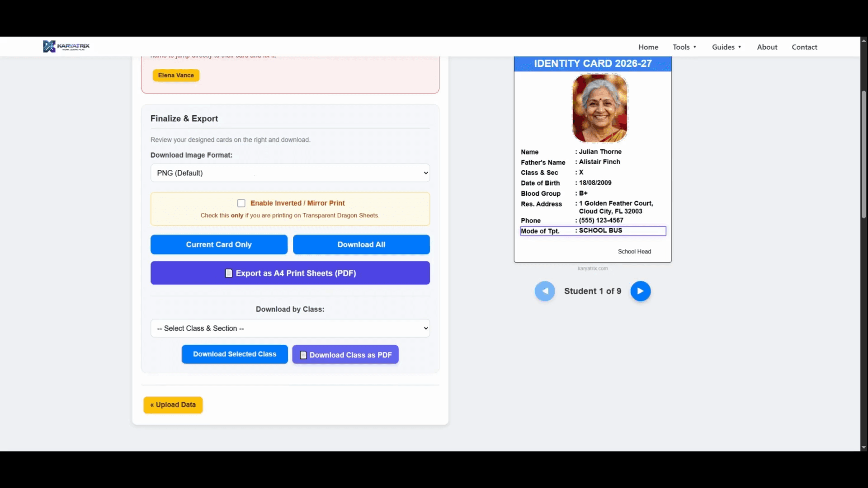Click the student photo on the ID card
The height and width of the screenshot is (488, 868).
[600, 108]
